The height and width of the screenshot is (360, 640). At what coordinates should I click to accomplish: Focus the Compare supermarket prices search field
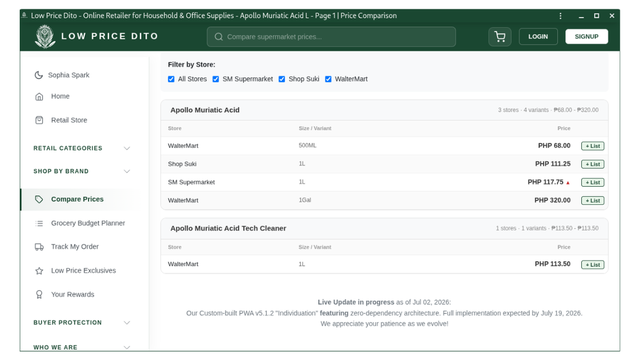coord(331,37)
